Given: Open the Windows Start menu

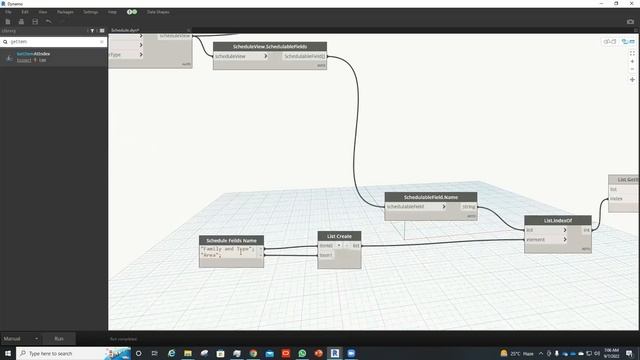Looking at the screenshot, I should click(x=8, y=353).
